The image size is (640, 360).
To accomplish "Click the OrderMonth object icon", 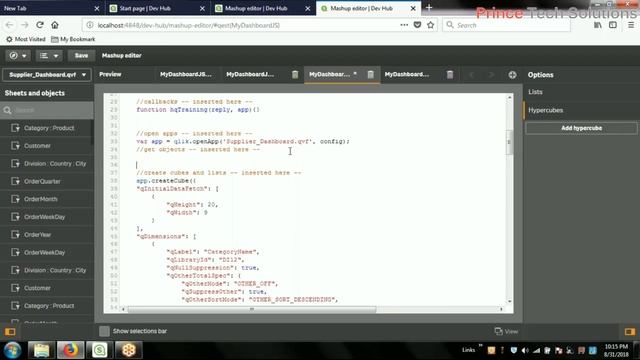I will click(16, 199).
